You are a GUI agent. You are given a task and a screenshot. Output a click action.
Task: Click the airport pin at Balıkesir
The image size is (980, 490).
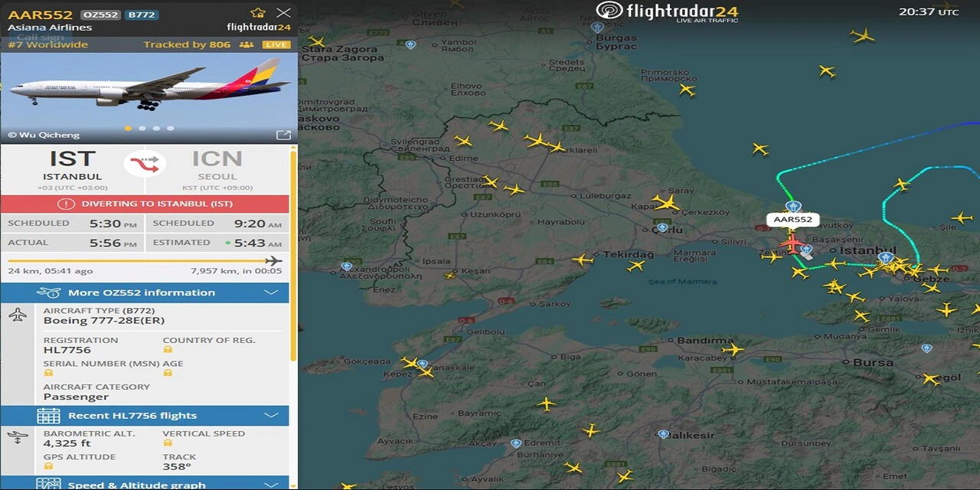click(663, 434)
